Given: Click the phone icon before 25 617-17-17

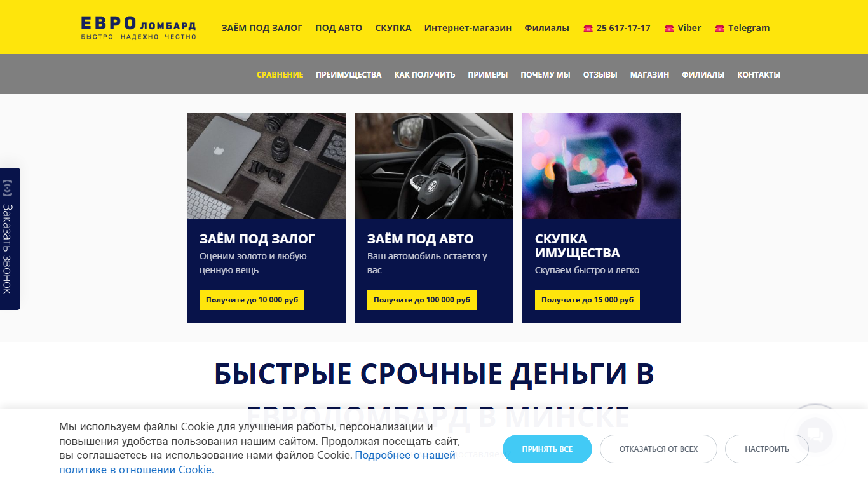Looking at the screenshot, I should (x=588, y=29).
